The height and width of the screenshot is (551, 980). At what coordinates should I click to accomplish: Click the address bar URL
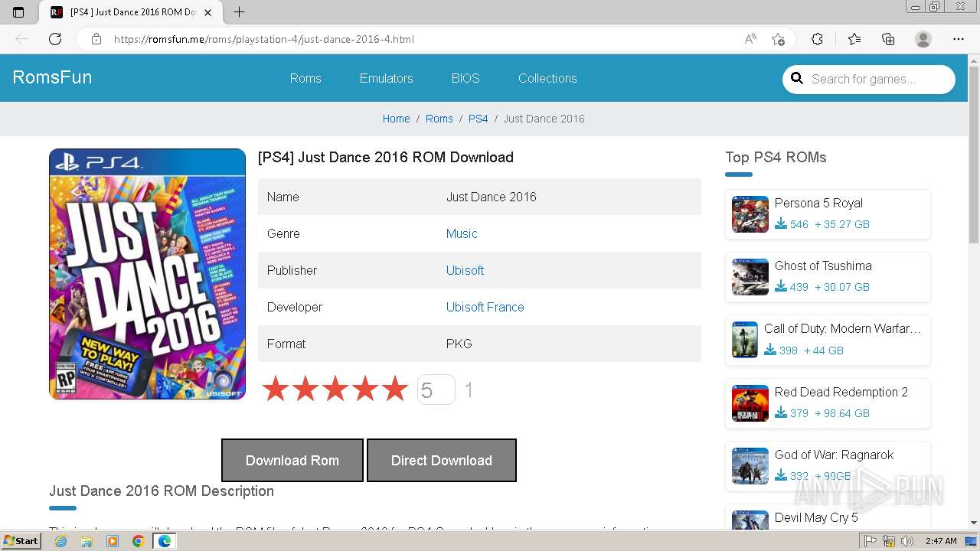[x=264, y=39]
